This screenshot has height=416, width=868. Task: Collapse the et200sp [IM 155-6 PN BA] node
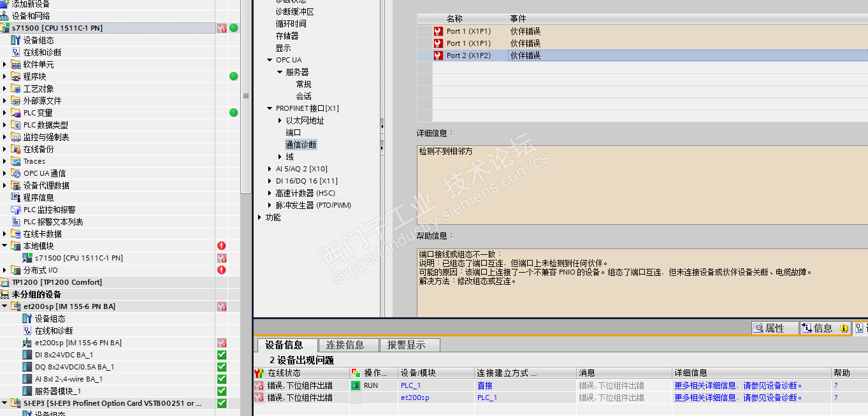6,306
